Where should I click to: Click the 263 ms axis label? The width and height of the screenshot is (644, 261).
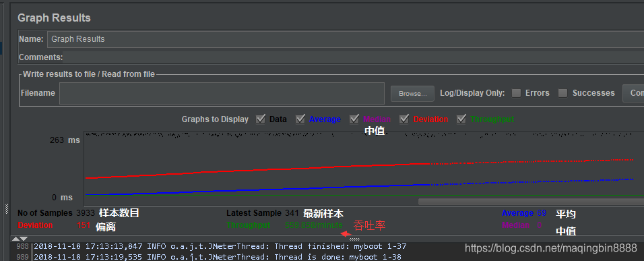pyautogui.click(x=65, y=140)
